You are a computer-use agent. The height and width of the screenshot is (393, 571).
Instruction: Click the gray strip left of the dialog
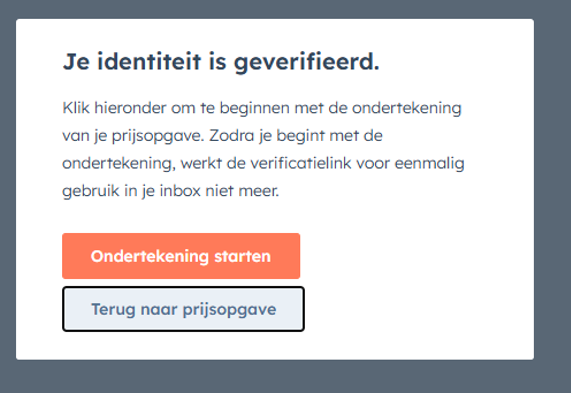click(8, 189)
